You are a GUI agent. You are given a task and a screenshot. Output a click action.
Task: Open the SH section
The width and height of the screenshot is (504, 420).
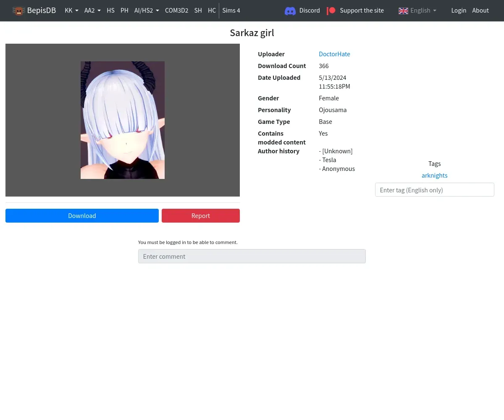[x=198, y=10]
